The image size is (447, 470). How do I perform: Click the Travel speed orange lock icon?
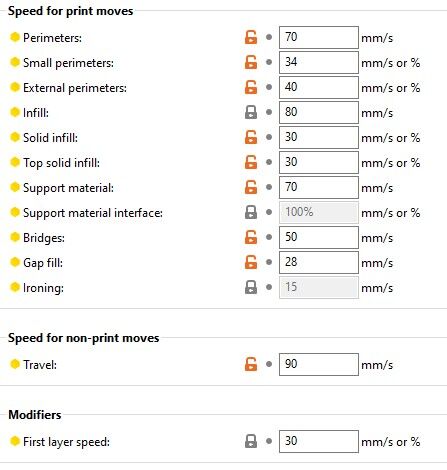(251, 364)
